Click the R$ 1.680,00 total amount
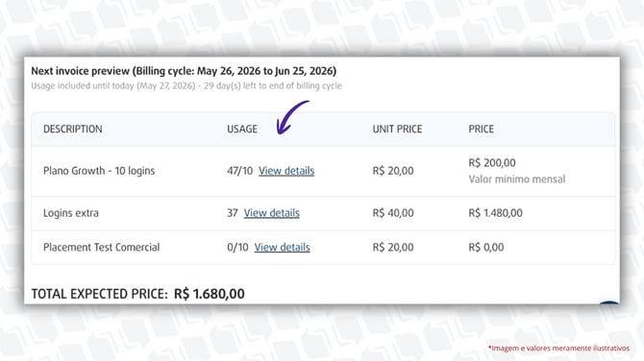Image resolution: width=644 pixels, height=361 pixels. 209,294
